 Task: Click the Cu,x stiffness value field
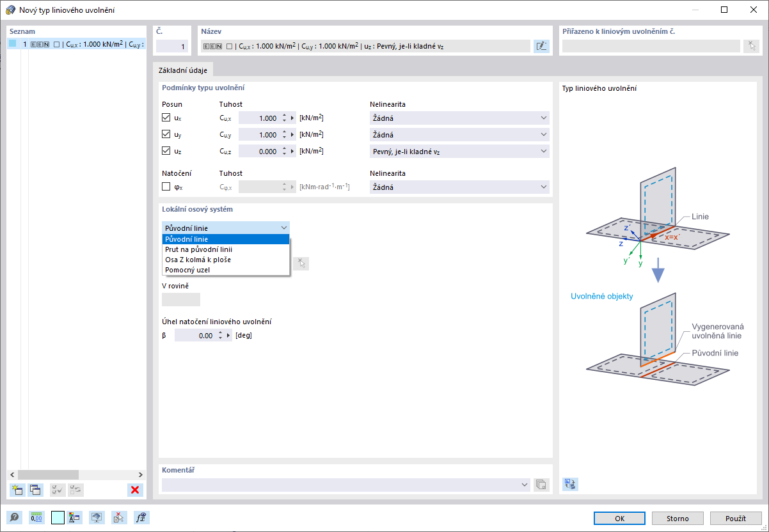tap(259, 118)
